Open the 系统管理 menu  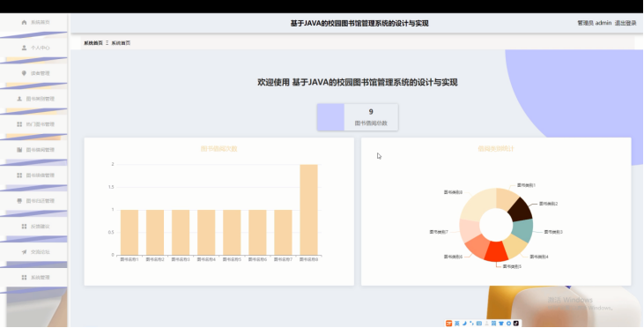tap(33, 277)
